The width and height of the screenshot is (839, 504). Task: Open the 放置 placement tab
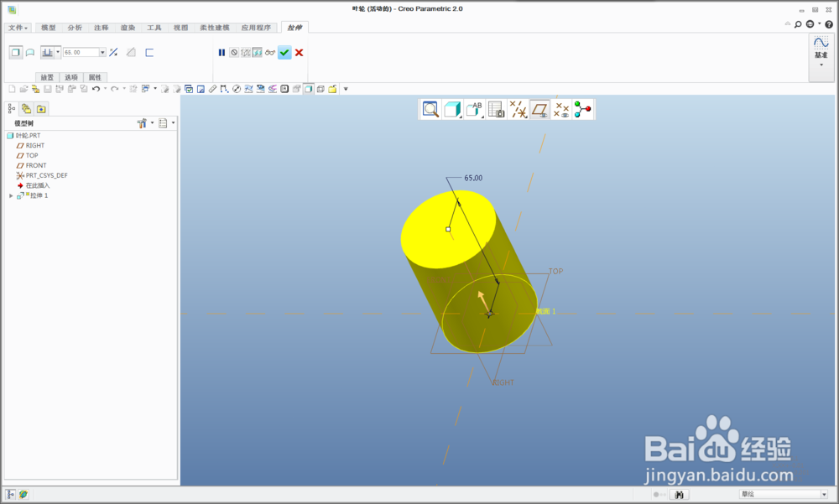click(47, 78)
